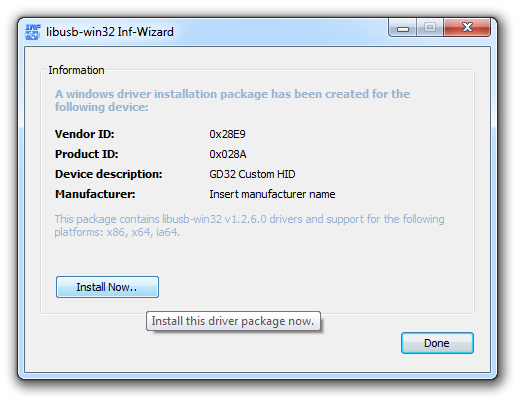
Task: Click the Install Now.. button
Action: pos(107,287)
